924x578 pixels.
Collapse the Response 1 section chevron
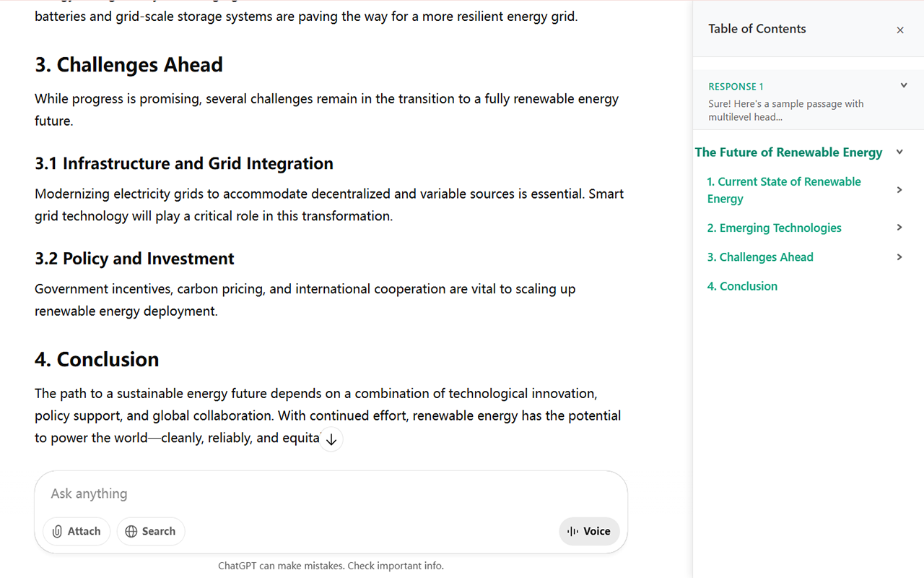(x=903, y=86)
